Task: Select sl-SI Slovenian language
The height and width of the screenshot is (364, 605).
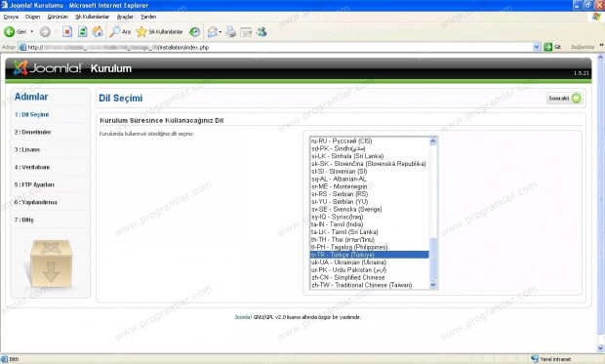Action: pos(370,172)
